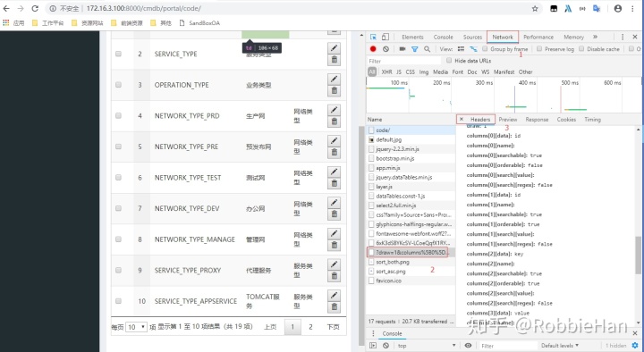Expand more DevTools tabs chevron
The image size is (644, 352).
[595, 37]
